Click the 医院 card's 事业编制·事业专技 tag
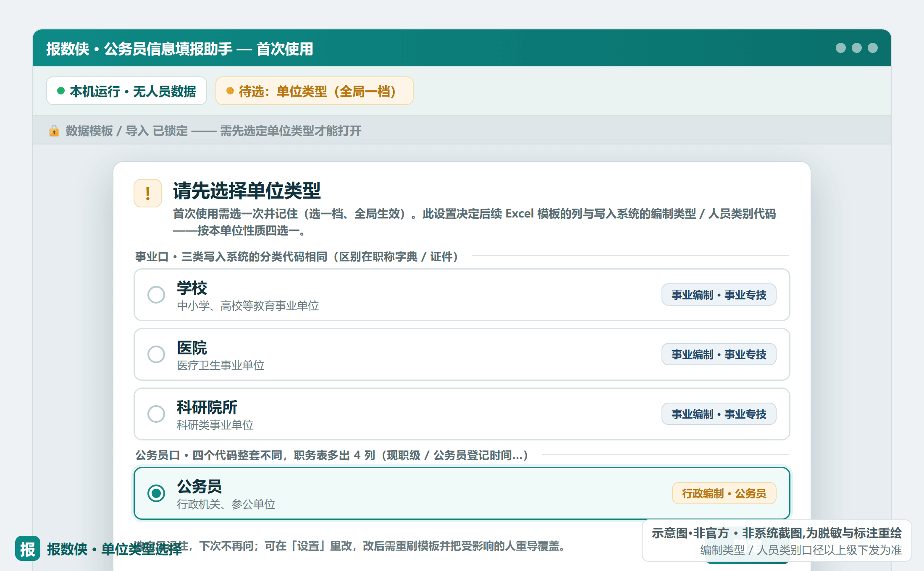The width and height of the screenshot is (924, 571). pyautogui.click(x=719, y=354)
